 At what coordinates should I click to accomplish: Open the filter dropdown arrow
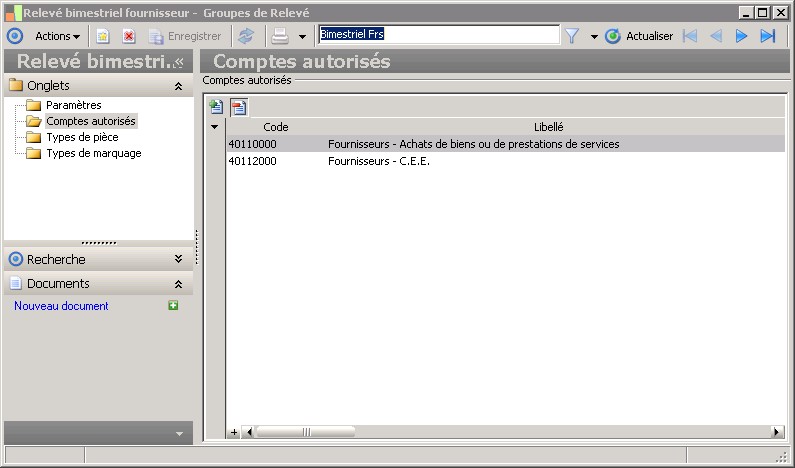594,37
